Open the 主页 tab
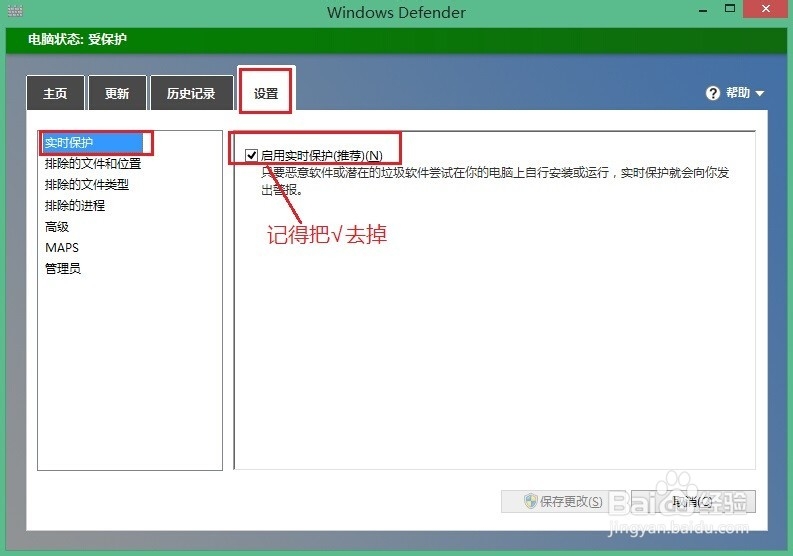 tap(55, 93)
